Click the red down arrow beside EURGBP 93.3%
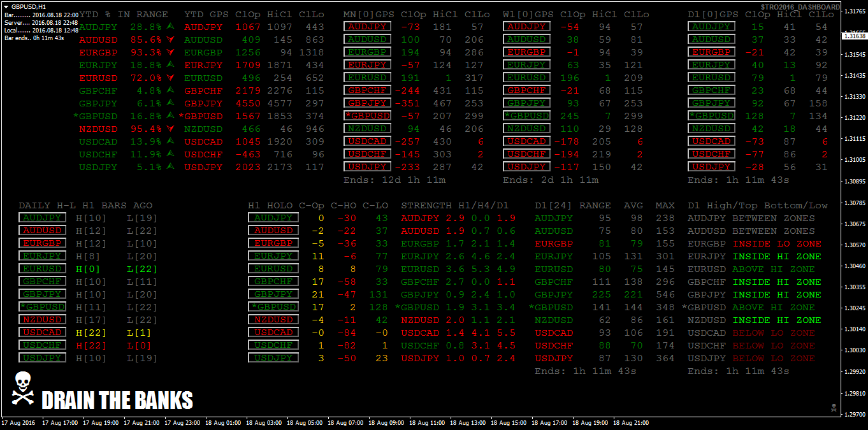Screen dimensions: 868x430 click(170, 52)
